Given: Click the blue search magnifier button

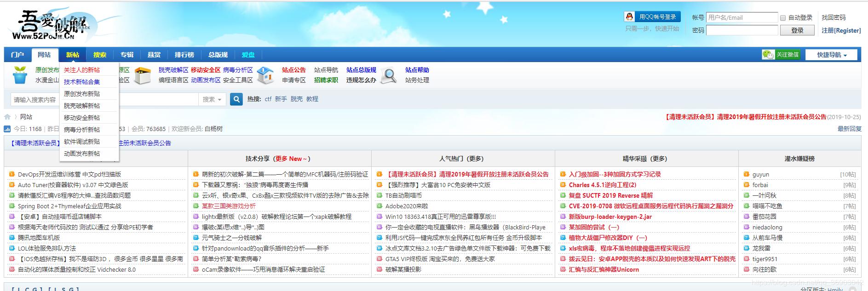Looking at the screenshot, I should pos(236,99).
